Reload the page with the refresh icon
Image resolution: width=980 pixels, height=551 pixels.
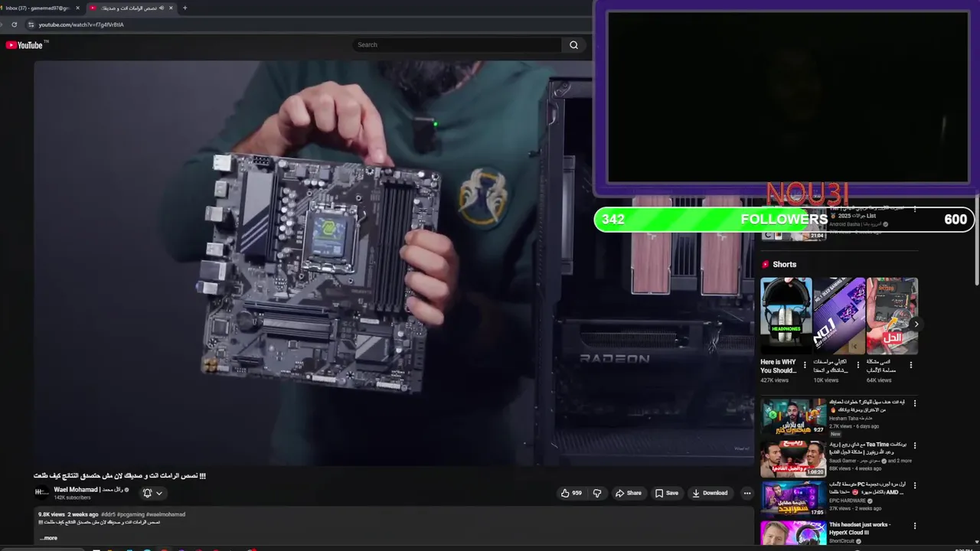(x=14, y=24)
